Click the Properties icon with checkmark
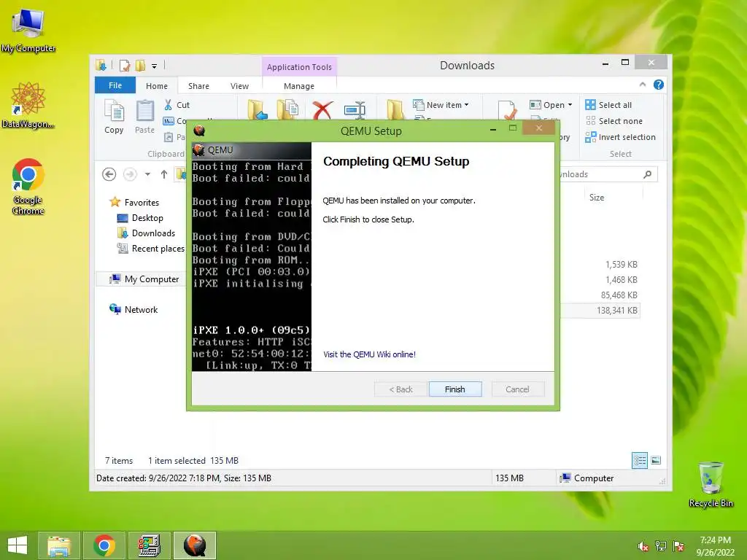This screenshot has height=560, width=747. [x=507, y=110]
